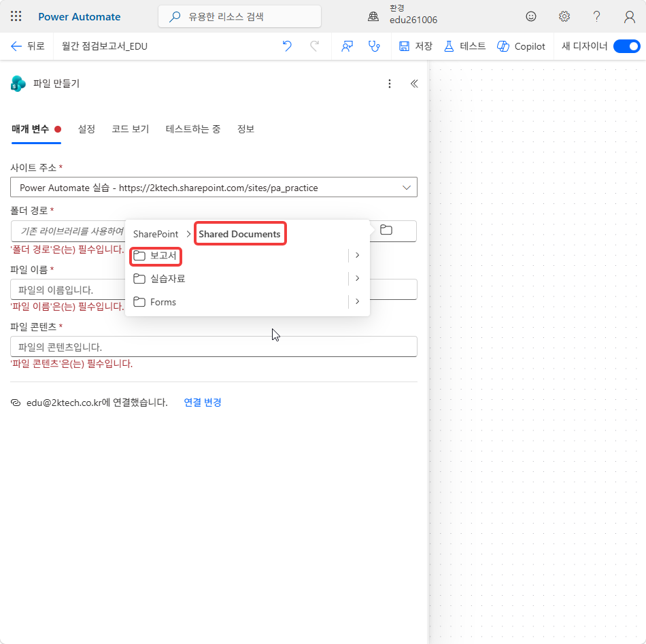This screenshot has height=644, width=646.
Task: Click the flow name 월간 점검보고서_EDU
Action: click(x=105, y=46)
